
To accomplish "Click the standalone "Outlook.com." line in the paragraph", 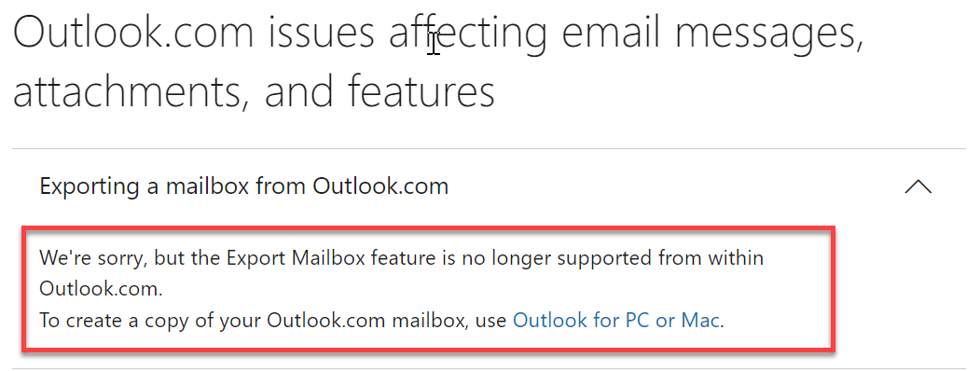I will click(101, 289).
